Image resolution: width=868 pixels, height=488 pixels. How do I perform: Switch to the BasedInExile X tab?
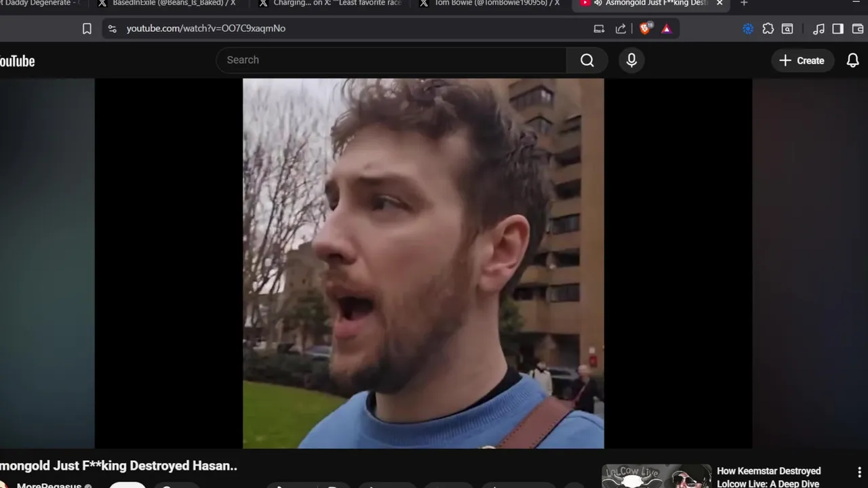click(167, 3)
